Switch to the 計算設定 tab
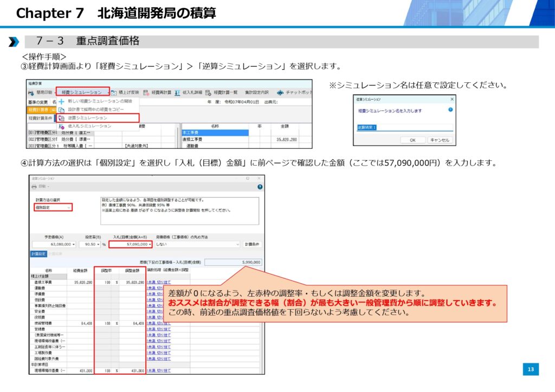Viewport: 555px width, 392px height. click(38, 253)
